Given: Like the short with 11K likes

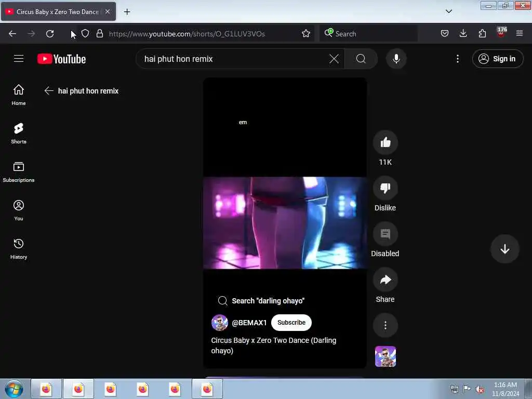Looking at the screenshot, I should [x=385, y=142].
